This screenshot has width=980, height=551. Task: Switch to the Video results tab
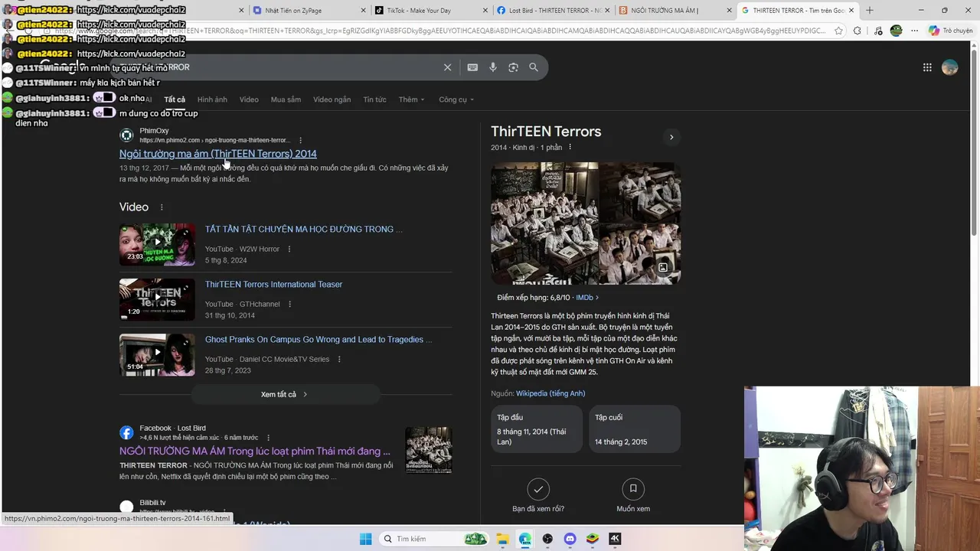pos(249,99)
